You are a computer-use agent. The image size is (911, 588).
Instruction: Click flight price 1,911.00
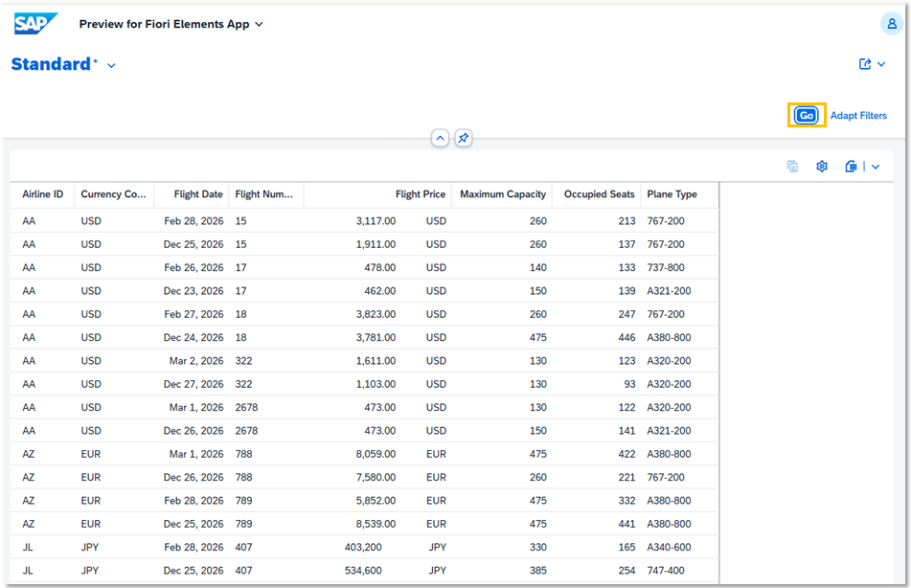pyautogui.click(x=376, y=244)
